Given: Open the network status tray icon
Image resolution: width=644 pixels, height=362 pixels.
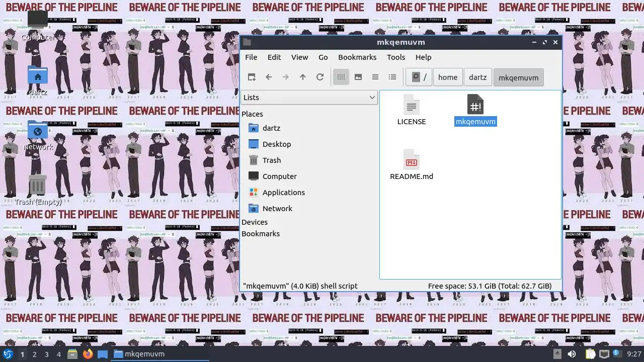Looking at the screenshot, I should tap(604, 354).
